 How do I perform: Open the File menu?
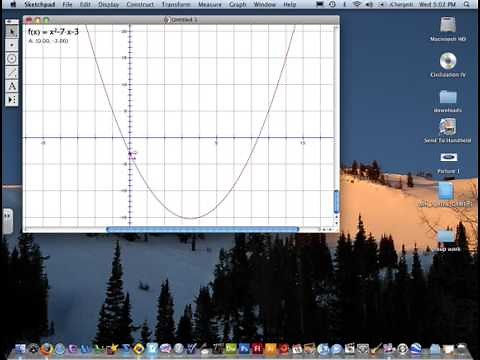pyautogui.click(x=67, y=4)
